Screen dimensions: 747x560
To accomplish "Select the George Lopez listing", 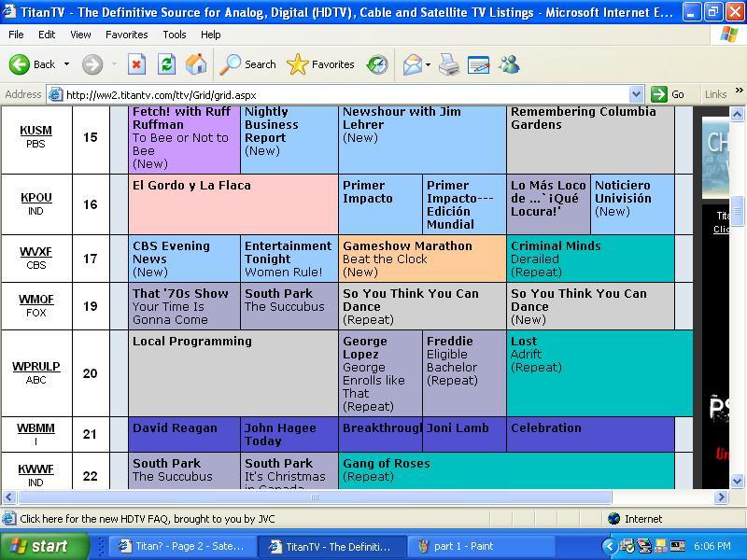I will tap(380, 373).
